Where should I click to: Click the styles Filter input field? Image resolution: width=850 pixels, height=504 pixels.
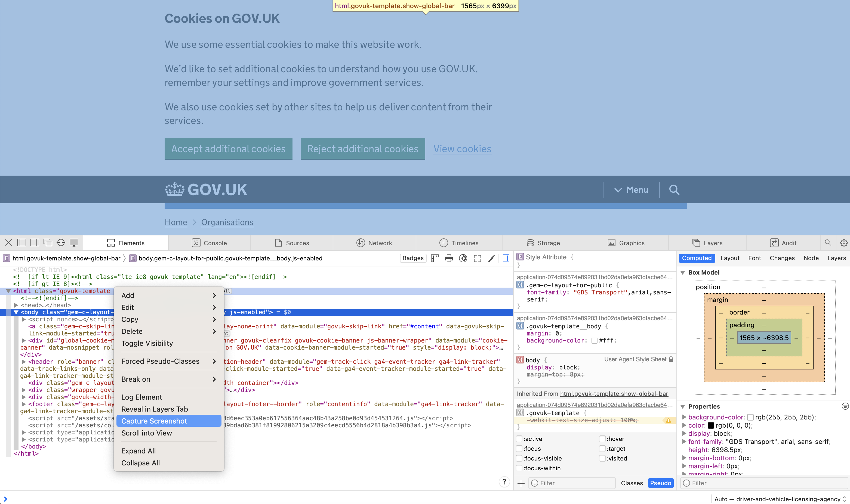572,483
